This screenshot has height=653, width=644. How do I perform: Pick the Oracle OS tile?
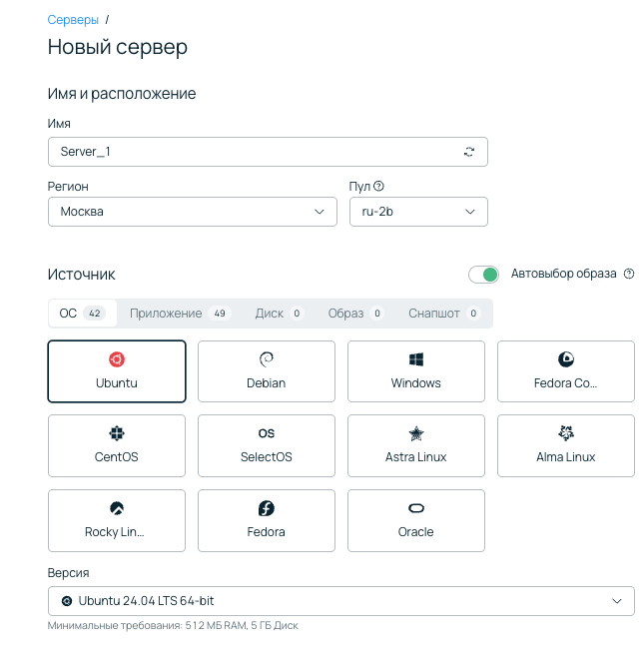[x=416, y=520]
